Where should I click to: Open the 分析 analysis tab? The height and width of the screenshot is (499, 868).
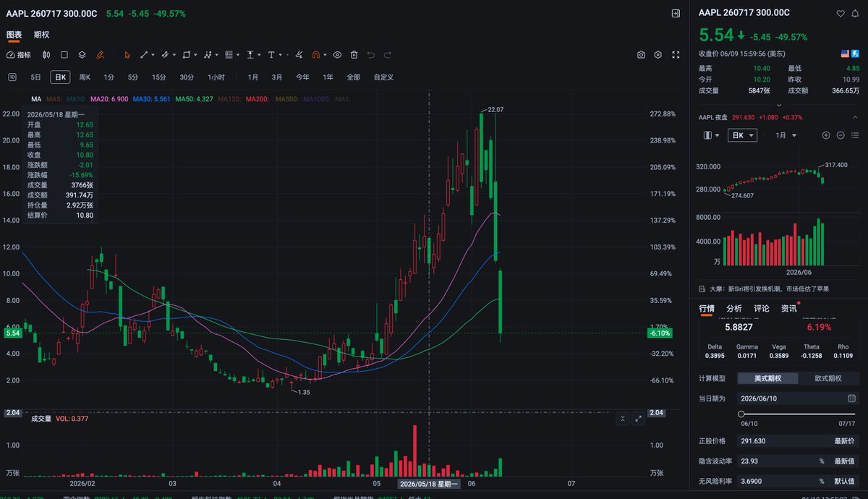[734, 309]
